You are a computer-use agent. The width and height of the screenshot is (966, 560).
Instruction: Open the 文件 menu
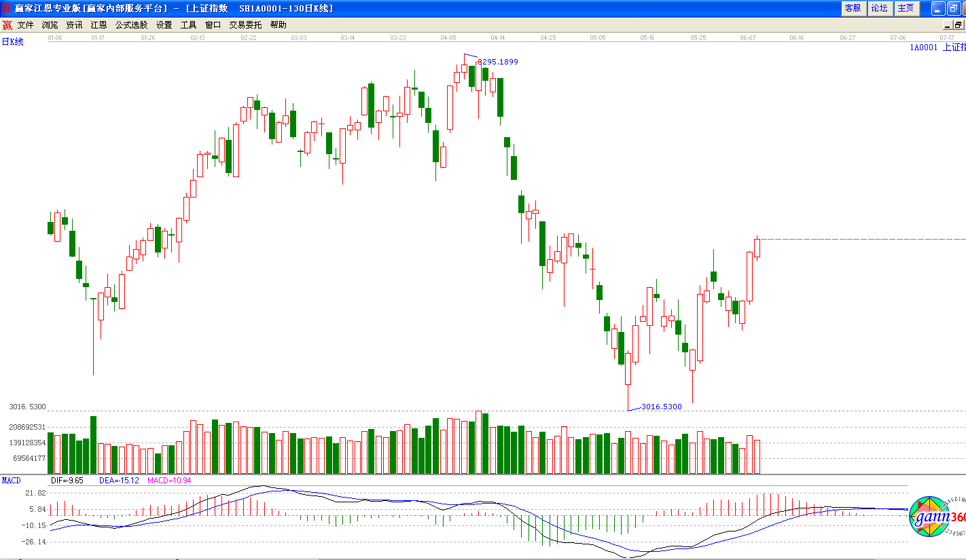point(26,24)
